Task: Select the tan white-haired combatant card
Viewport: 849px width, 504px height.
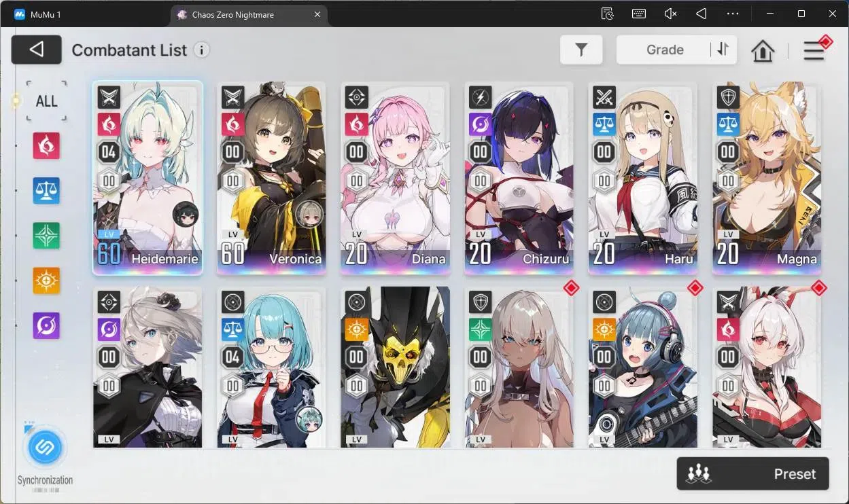Action: pyautogui.click(x=519, y=367)
